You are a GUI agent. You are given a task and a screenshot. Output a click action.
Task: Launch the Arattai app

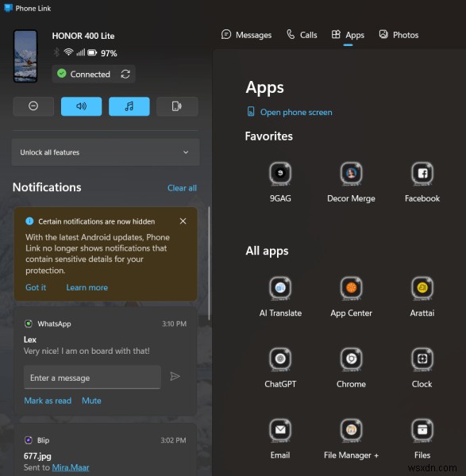422,288
